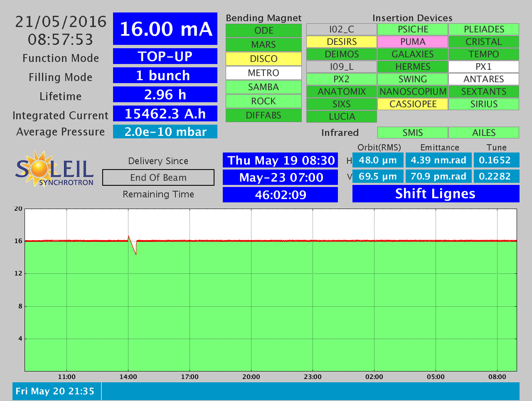
Task: Click the SEXTANTS beamline box
Action: coord(484,92)
